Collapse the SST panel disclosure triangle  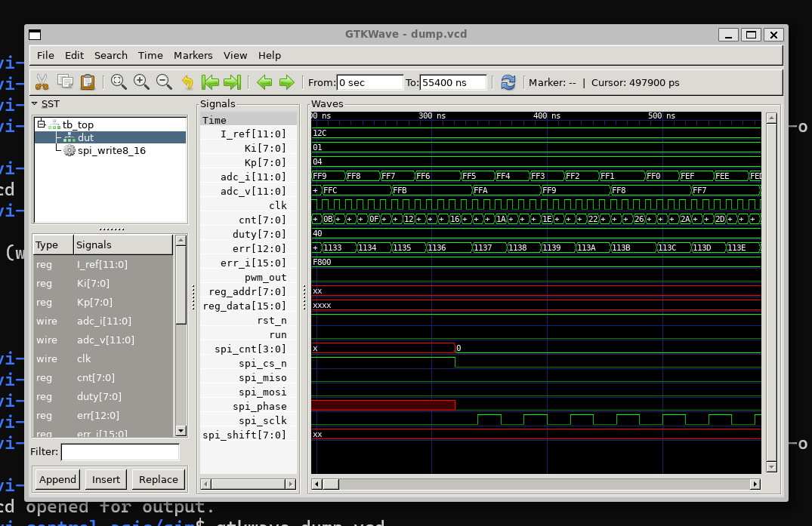tap(35, 103)
